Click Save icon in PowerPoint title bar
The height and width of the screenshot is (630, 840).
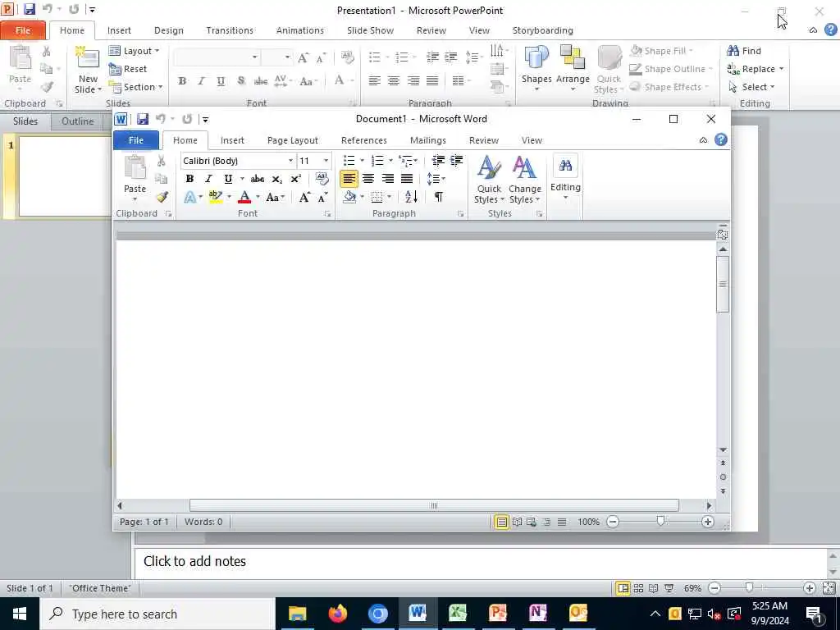click(x=30, y=9)
